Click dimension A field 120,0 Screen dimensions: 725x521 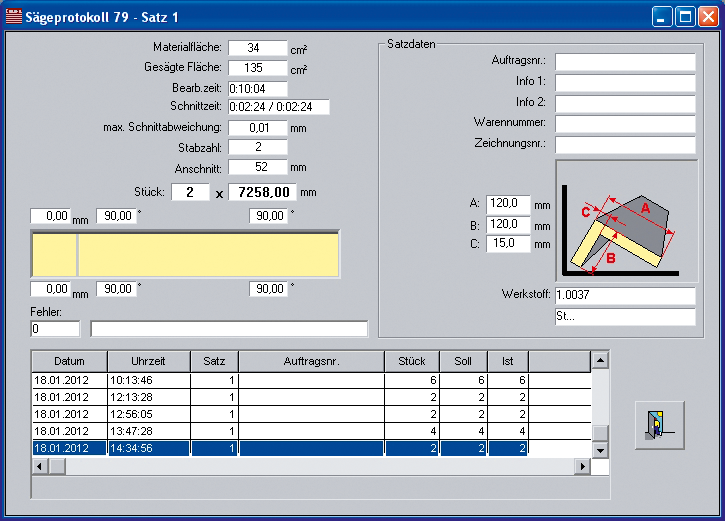[508, 204]
